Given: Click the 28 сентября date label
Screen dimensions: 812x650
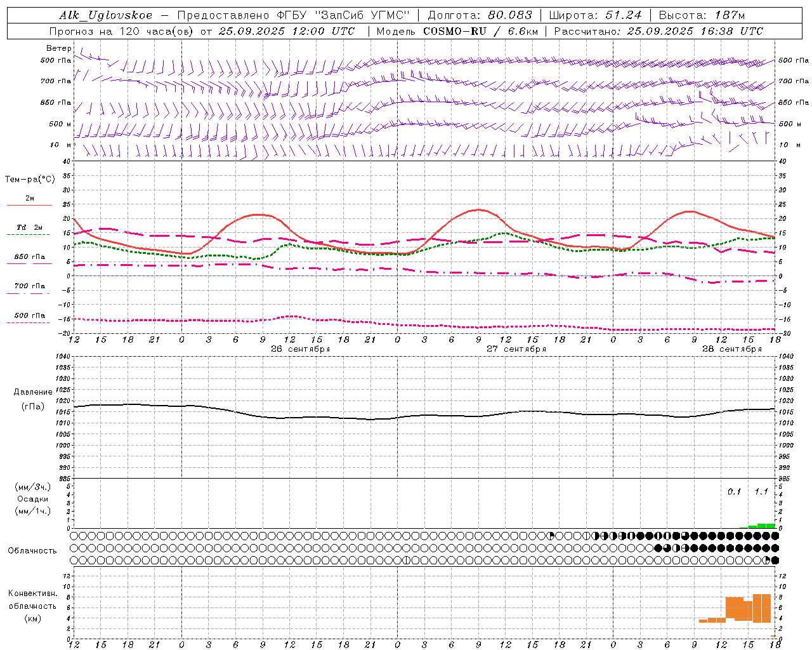Looking at the screenshot, I should click(x=731, y=349).
